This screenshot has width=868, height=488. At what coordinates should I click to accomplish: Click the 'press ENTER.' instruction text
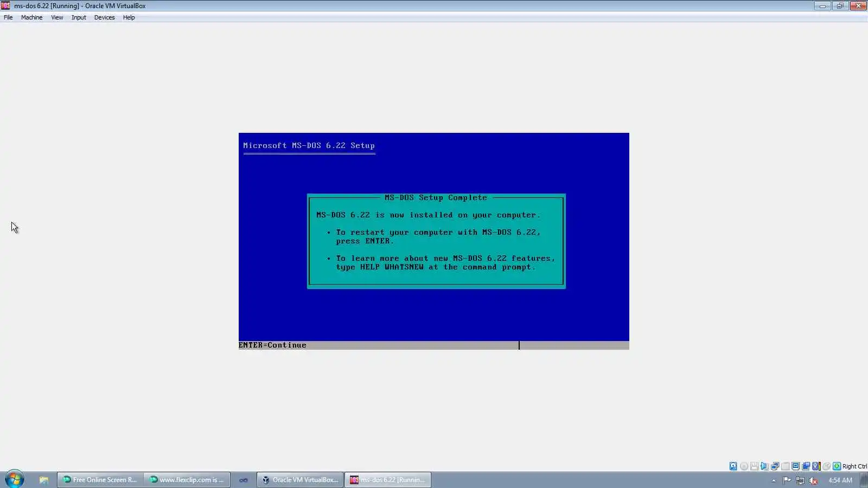365,241
